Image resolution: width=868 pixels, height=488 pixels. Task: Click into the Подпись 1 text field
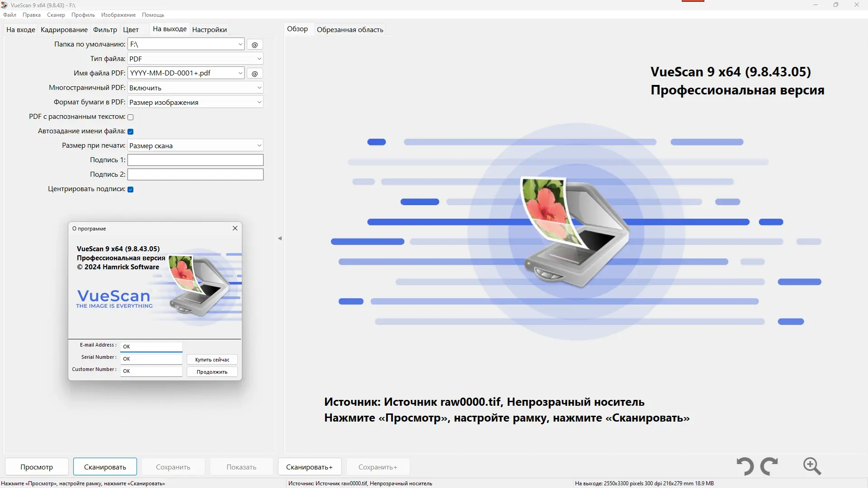(x=195, y=160)
